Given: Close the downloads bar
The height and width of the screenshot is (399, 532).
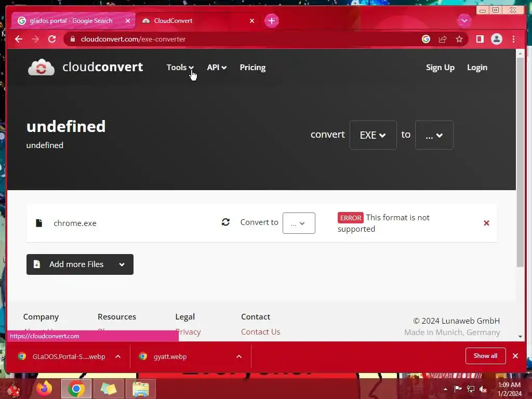Looking at the screenshot, I should pos(515,356).
